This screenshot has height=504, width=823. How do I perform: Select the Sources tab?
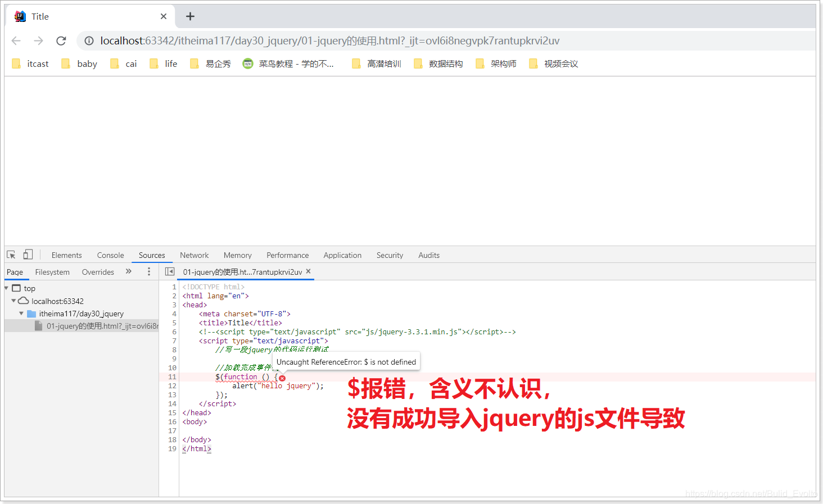pos(152,255)
